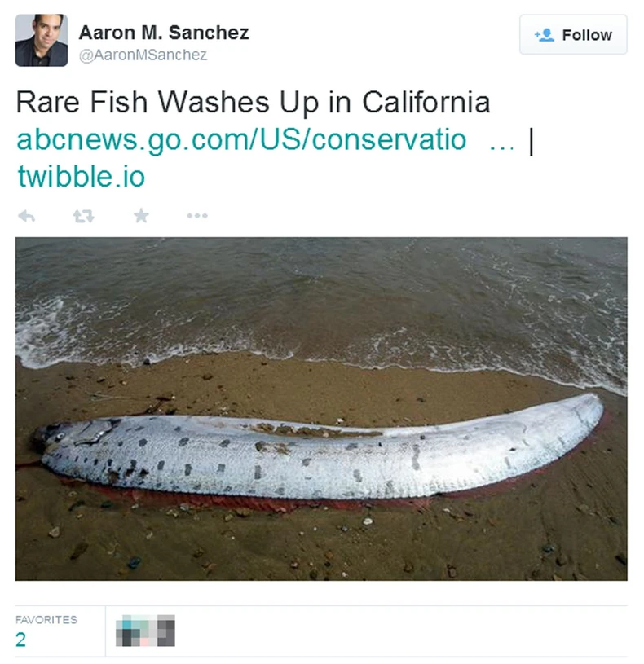Viewport: 644px width, 664px height.
Task: Retweet the Rare Fish post
Action: pos(83,216)
